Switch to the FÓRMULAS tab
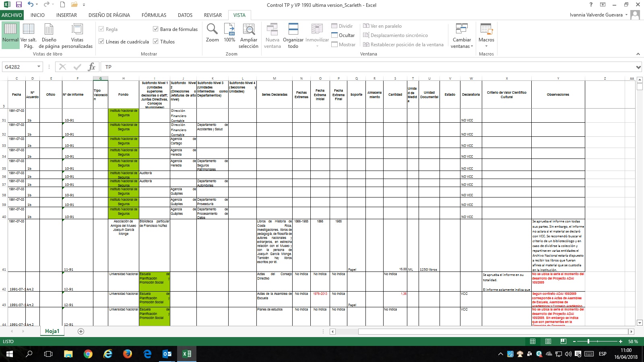This screenshot has height=362, width=644. (154, 15)
